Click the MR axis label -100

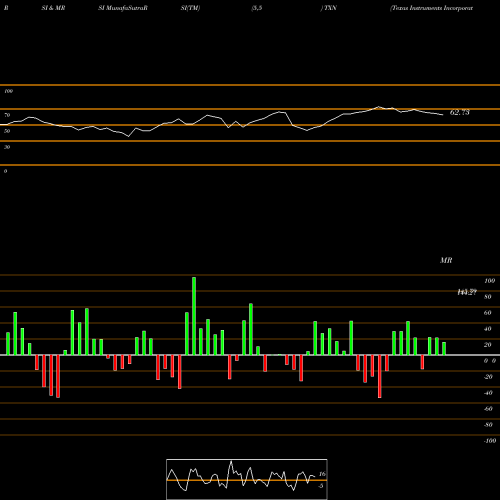click(490, 441)
